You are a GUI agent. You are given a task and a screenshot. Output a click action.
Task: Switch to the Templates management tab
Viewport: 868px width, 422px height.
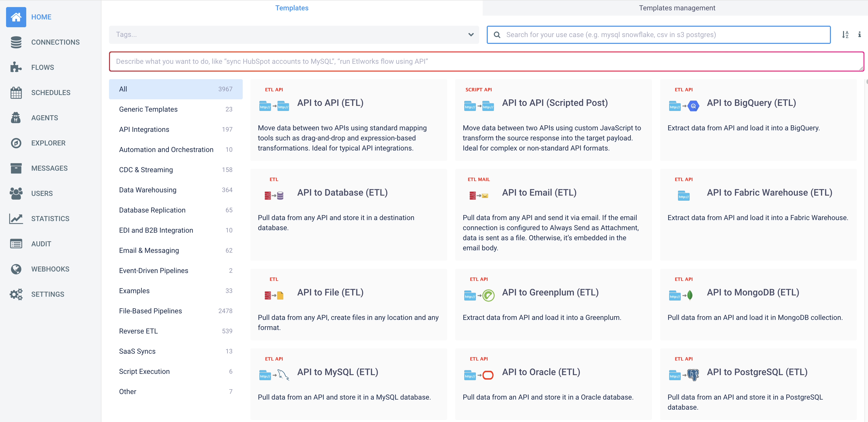[676, 8]
